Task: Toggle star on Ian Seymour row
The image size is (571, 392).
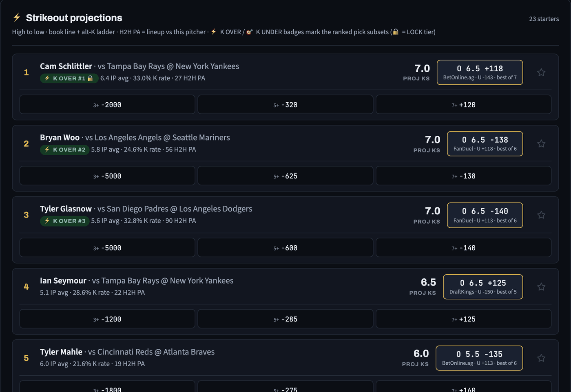Action: pos(541,287)
